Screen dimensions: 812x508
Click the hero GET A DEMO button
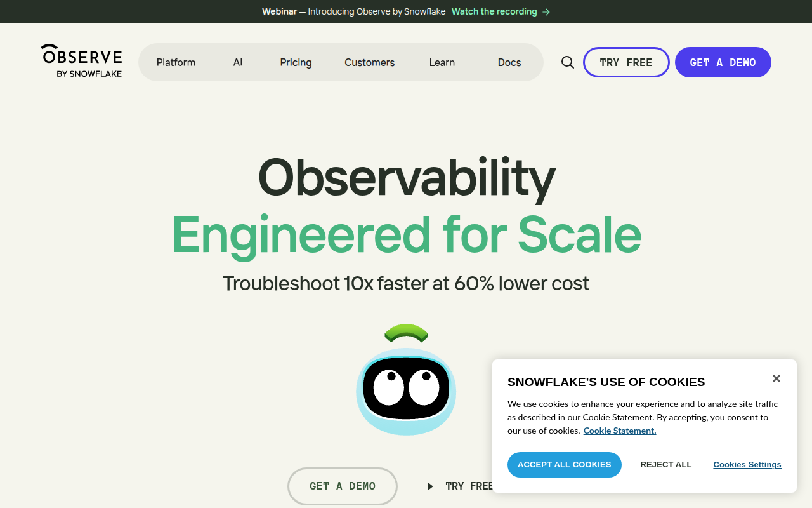click(343, 486)
